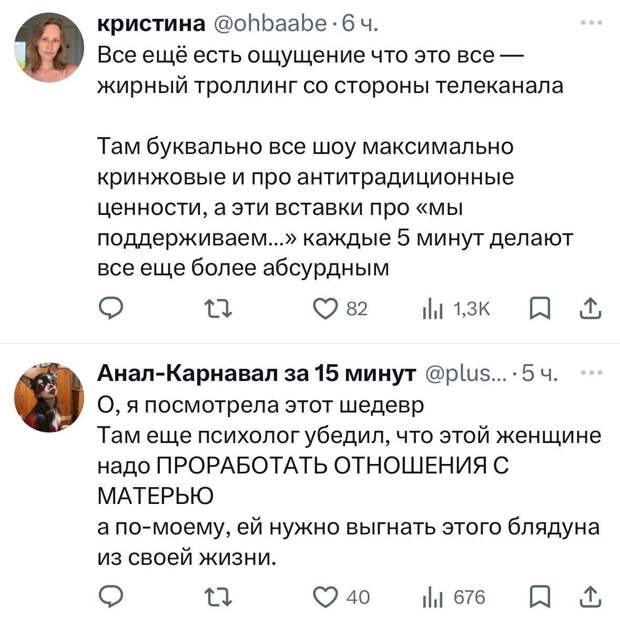Viewport: 620px width, 629px height.
Task: Retweet the Анал-Карнавал за 15 минут tweet
Action: (x=216, y=598)
